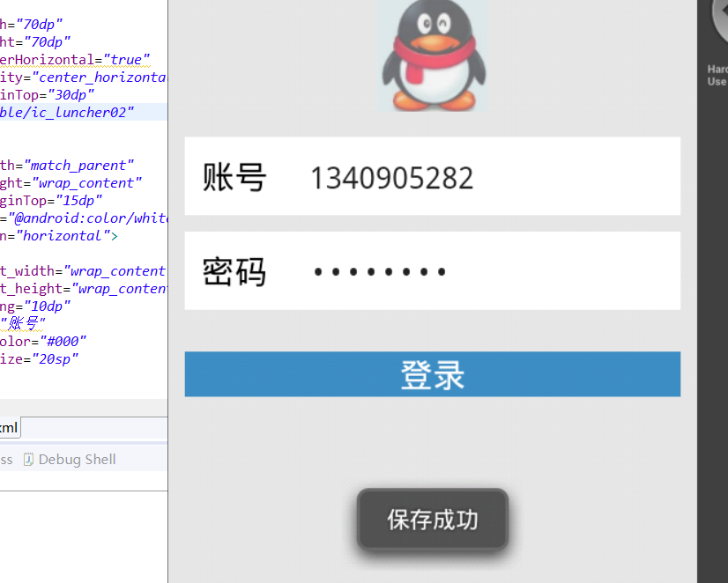
Task: Click the code line erHorizontal="true"
Action: pyautogui.click(x=75, y=60)
